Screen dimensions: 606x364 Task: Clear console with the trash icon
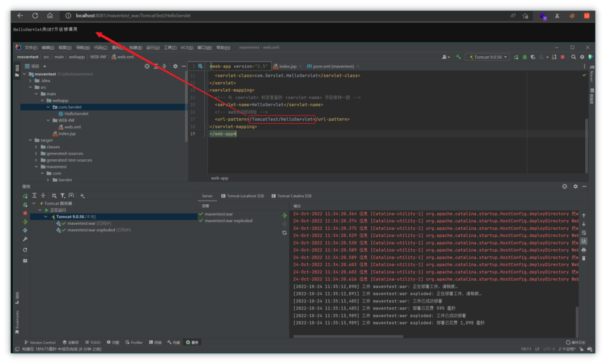coord(584,258)
